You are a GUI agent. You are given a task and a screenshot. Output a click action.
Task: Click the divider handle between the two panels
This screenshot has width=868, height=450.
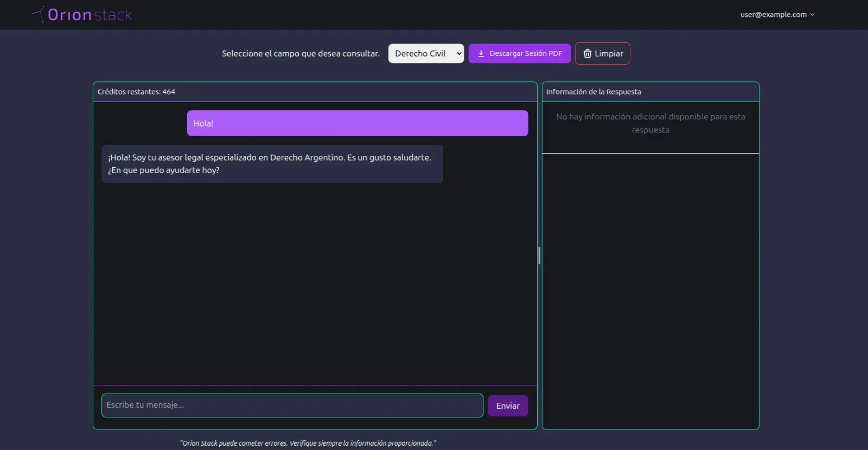[539, 255]
